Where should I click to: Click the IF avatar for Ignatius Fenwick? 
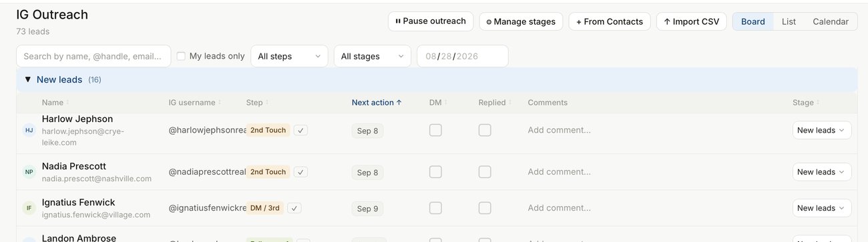click(29, 208)
